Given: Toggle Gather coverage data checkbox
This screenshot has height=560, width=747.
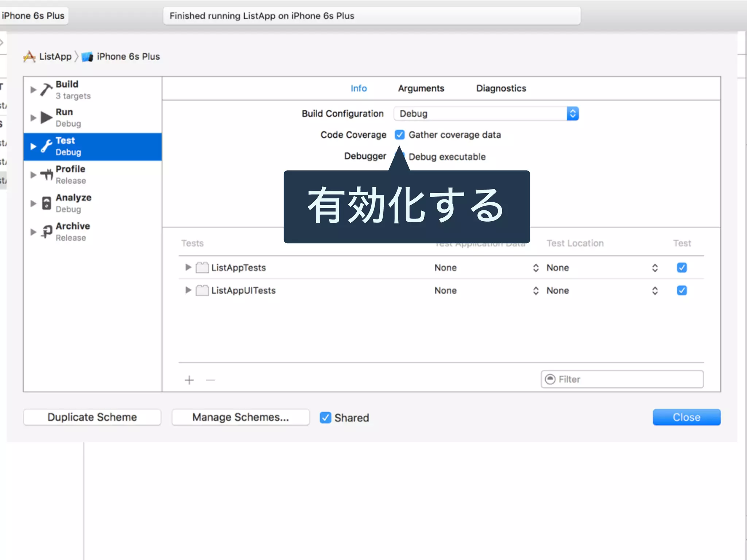Looking at the screenshot, I should click(x=400, y=135).
